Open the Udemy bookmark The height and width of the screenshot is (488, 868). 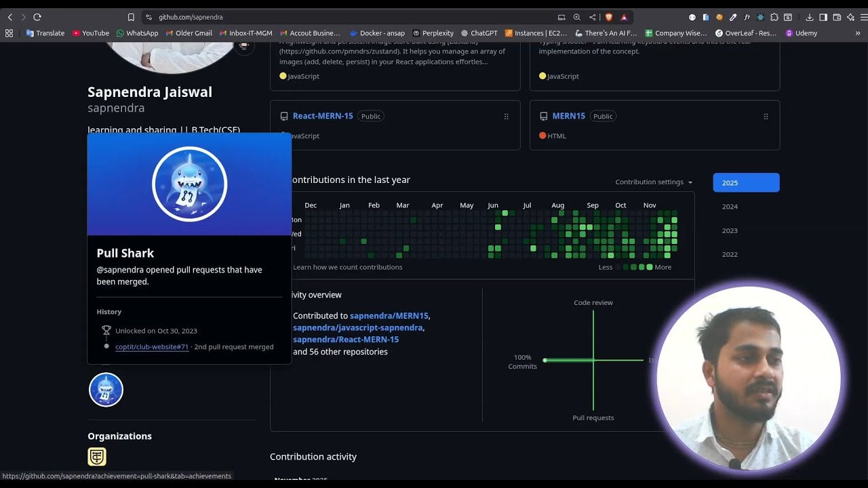pos(801,33)
